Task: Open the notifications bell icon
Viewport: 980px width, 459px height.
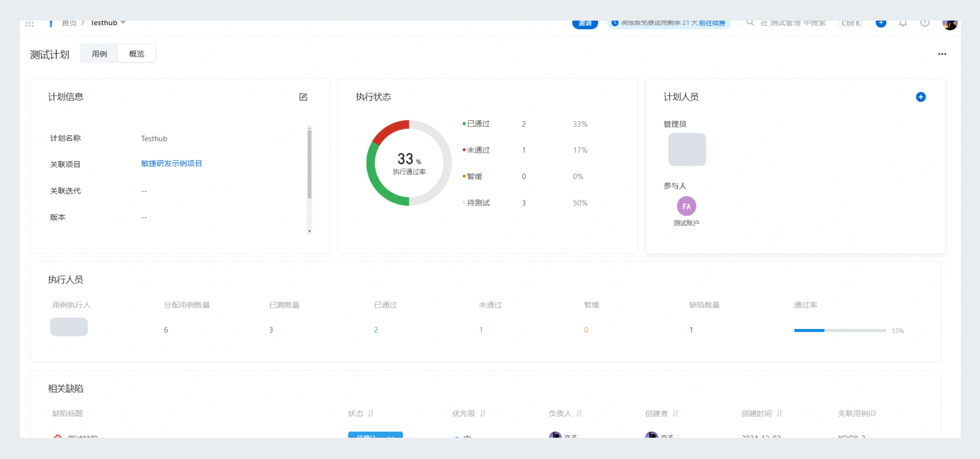Action: click(x=903, y=24)
